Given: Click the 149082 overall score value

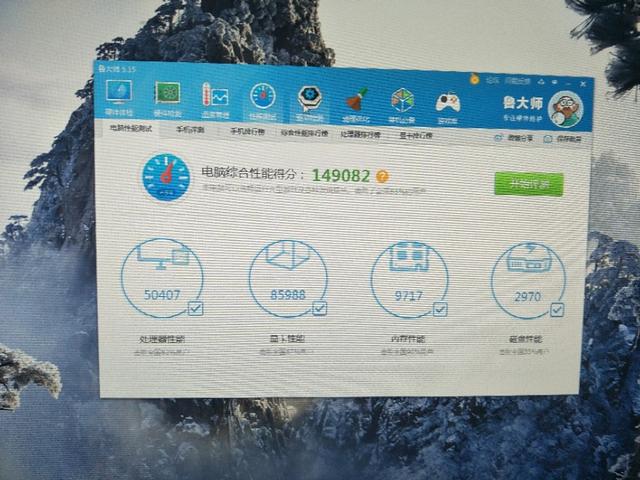Looking at the screenshot, I should [341, 176].
